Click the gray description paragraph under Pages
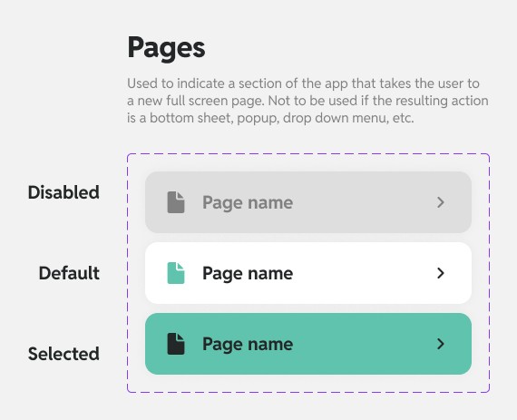 [307, 101]
